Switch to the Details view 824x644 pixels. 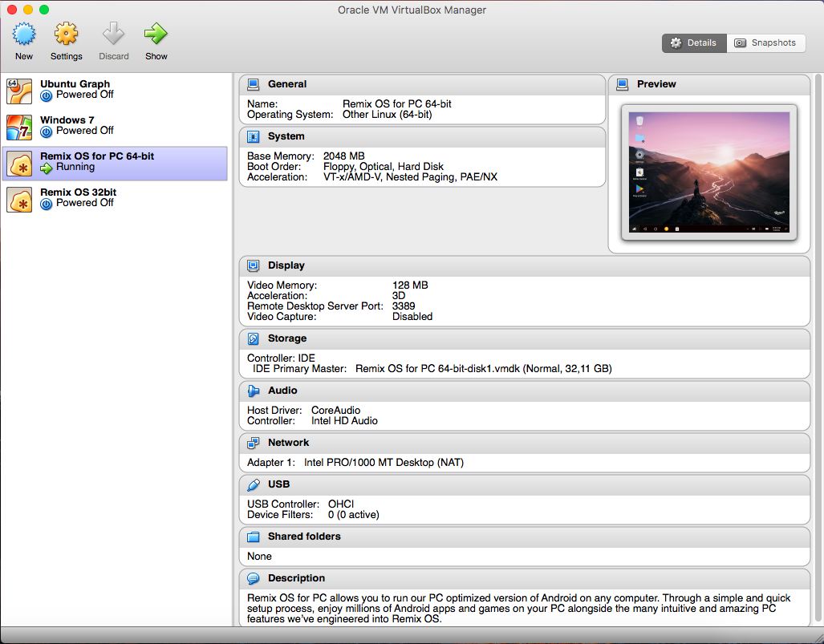click(694, 43)
